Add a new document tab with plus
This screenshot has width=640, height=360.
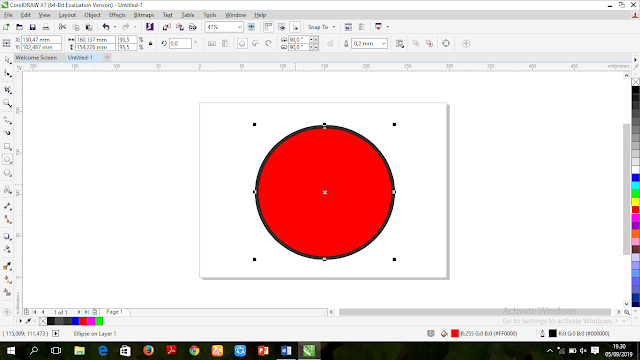pyautogui.click(x=107, y=58)
